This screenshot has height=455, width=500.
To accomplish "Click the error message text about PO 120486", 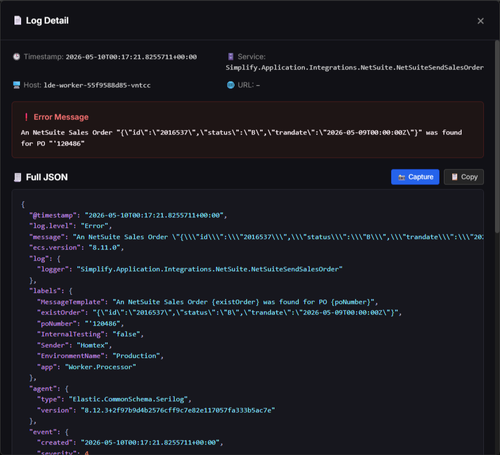I will coord(241,138).
